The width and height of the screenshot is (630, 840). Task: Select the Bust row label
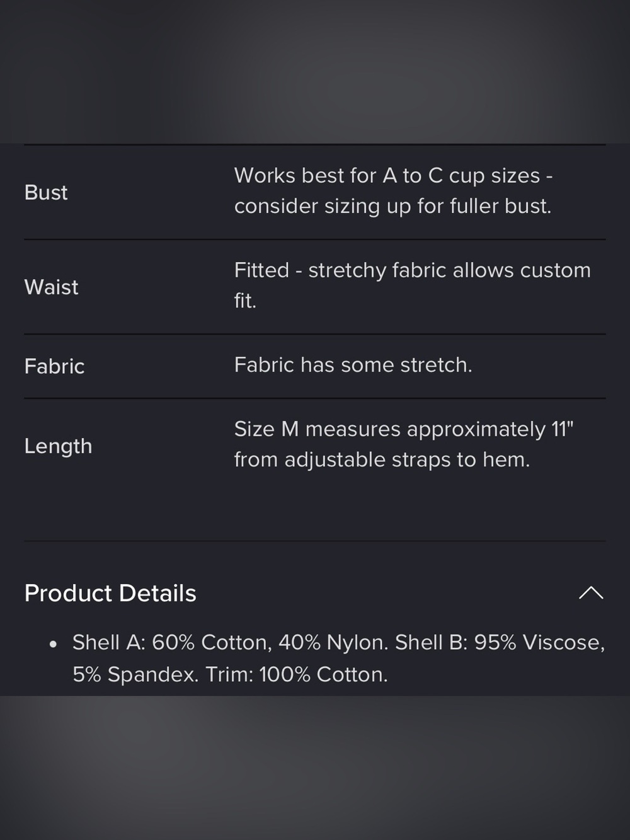[x=46, y=192]
